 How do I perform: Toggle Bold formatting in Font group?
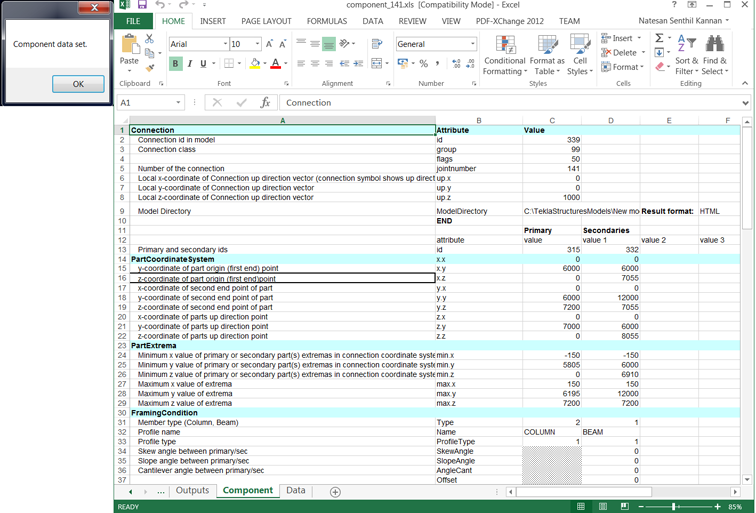(x=175, y=64)
